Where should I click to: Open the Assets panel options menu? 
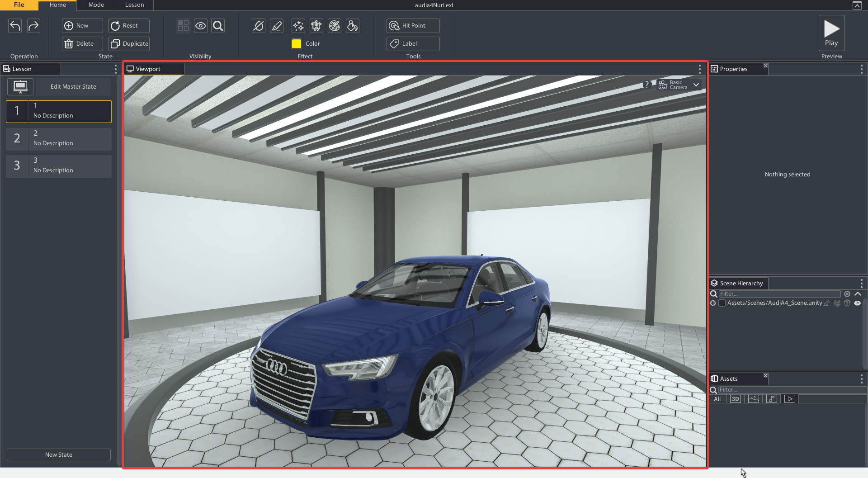[861, 379]
